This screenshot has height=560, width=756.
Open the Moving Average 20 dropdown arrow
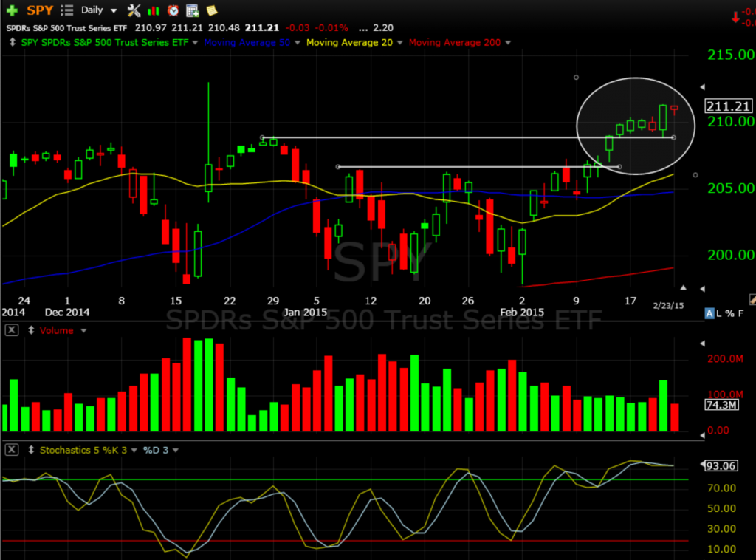pyautogui.click(x=399, y=42)
